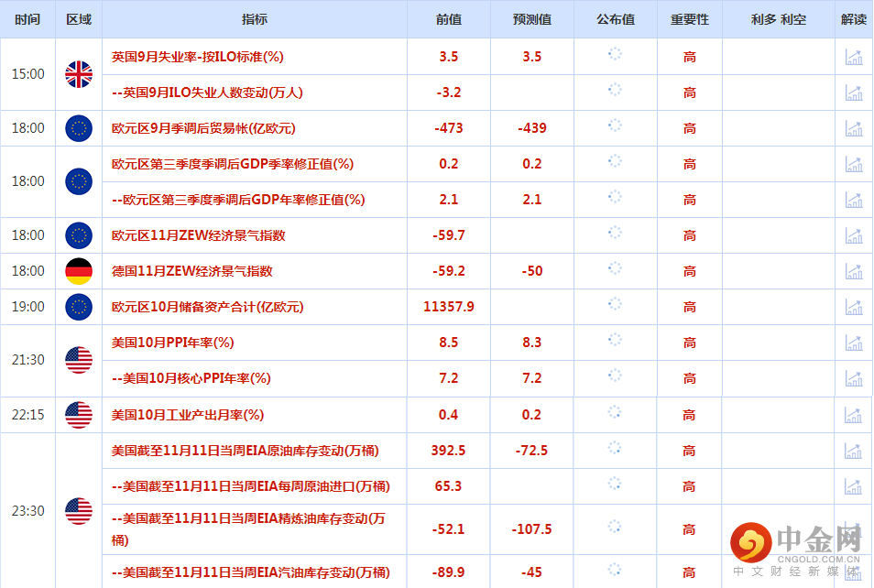This screenshot has width=874, height=588.
Task: Open --英国9月ILO失业人数变动(万人) link
Action: pyautogui.click(x=207, y=93)
